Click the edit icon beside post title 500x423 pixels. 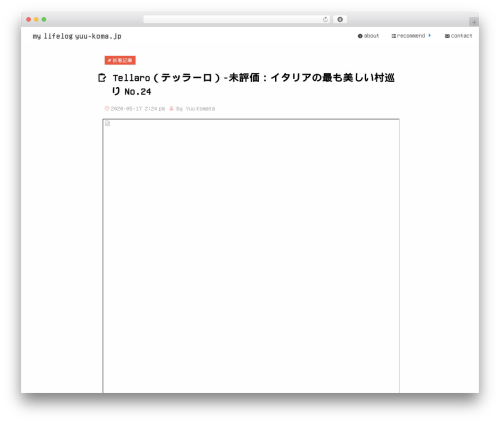coord(102,78)
